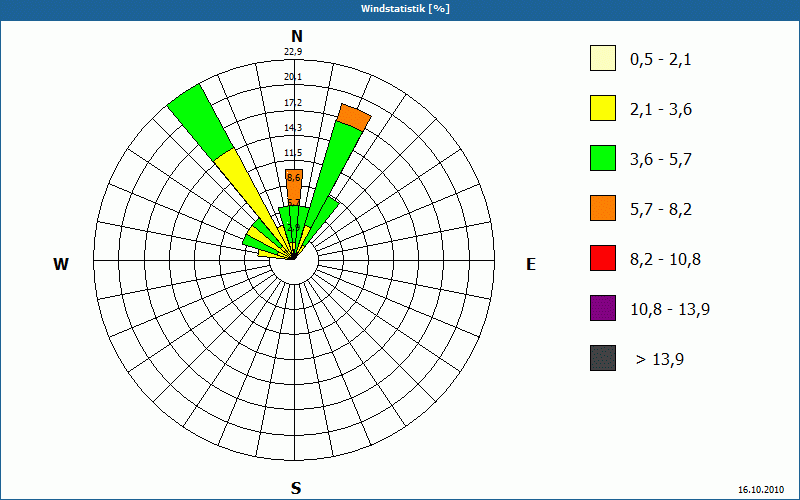This screenshot has height=500, width=800.
Task: Click the date 16.10.2010
Action: (760, 489)
